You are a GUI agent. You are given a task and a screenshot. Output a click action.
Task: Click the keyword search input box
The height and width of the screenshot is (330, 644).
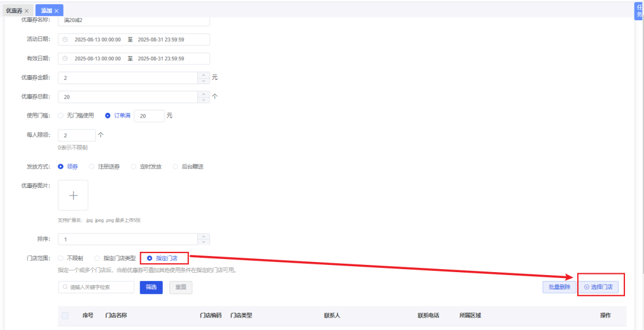pyautogui.click(x=96, y=287)
